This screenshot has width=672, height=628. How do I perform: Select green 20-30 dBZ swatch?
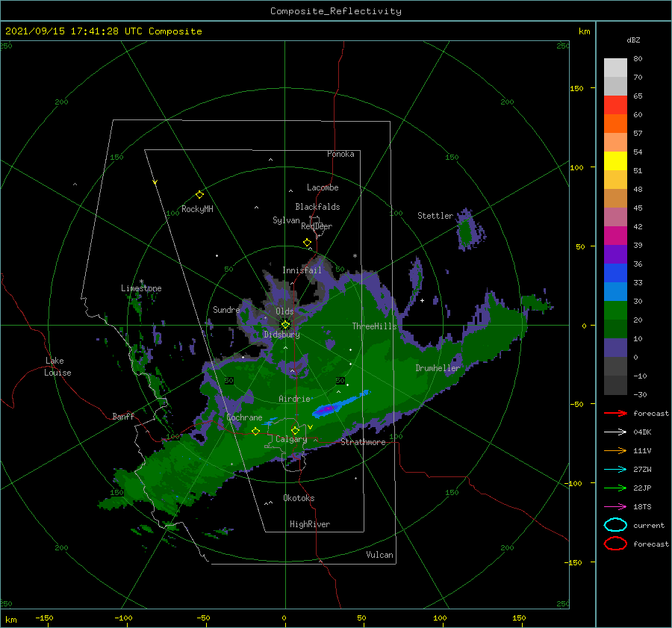(615, 311)
